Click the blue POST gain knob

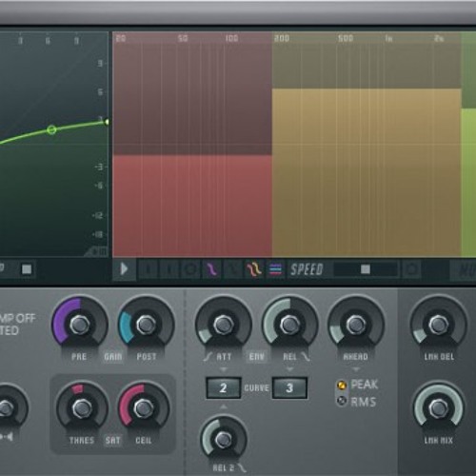pos(146,325)
